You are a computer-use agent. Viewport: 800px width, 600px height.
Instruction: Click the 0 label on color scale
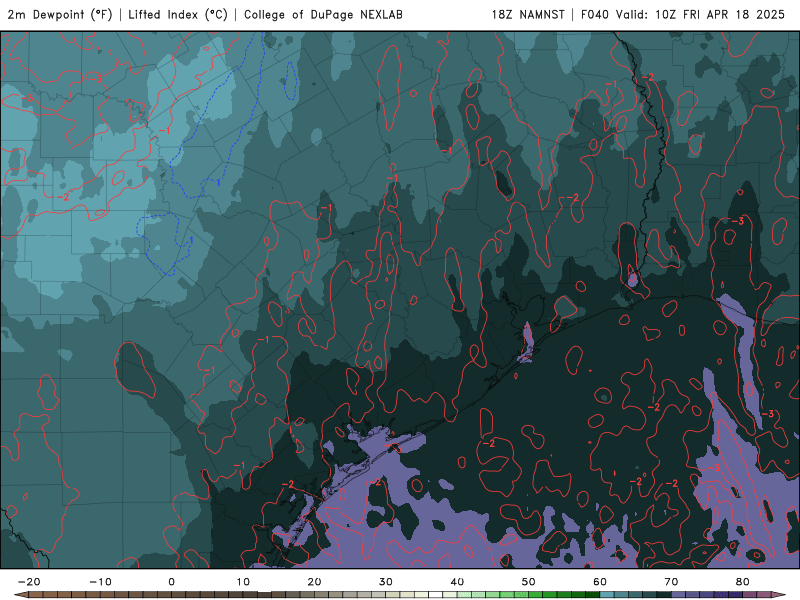coord(171,582)
